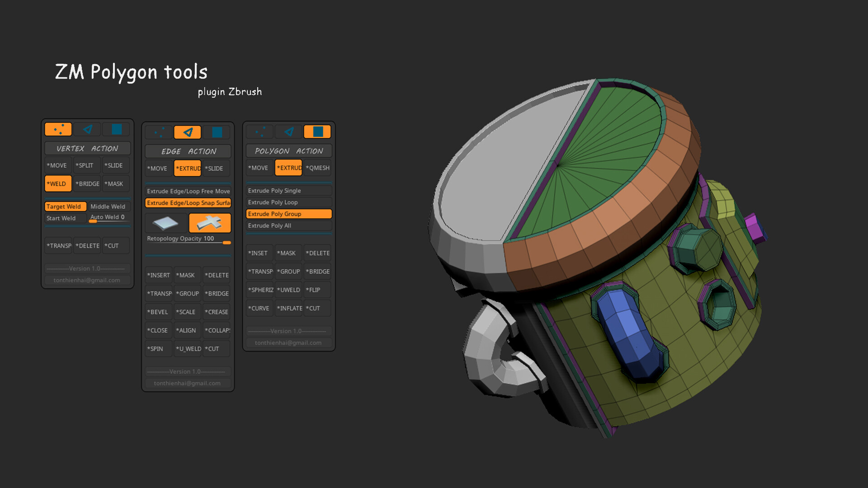868x488 pixels.
Task: Click the vertex dots icon in Polygon Action panel
Action: 259,131
